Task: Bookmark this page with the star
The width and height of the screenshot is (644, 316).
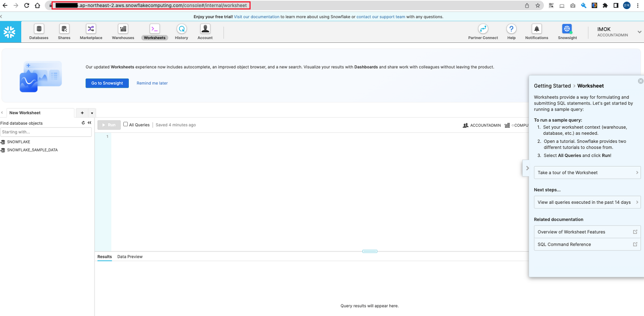Action: (x=538, y=6)
